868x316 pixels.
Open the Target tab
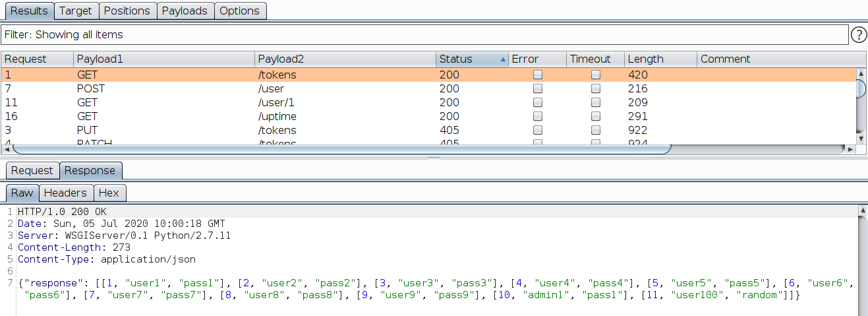tap(76, 11)
